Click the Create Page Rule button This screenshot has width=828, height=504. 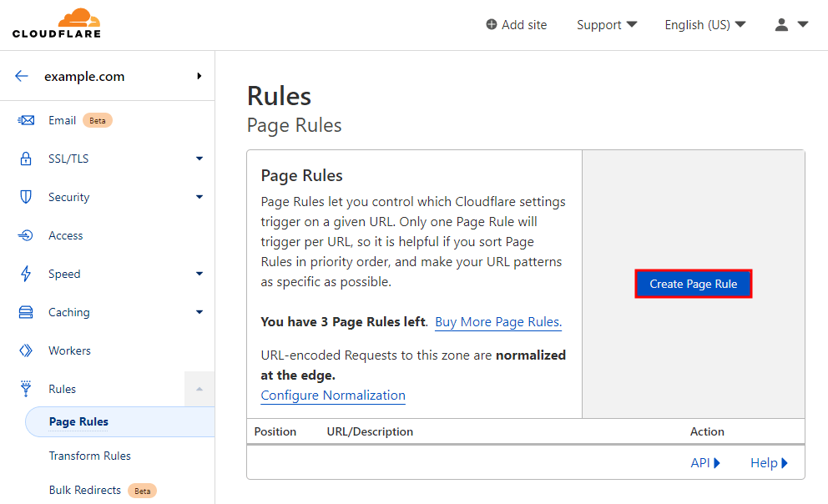(x=693, y=284)
